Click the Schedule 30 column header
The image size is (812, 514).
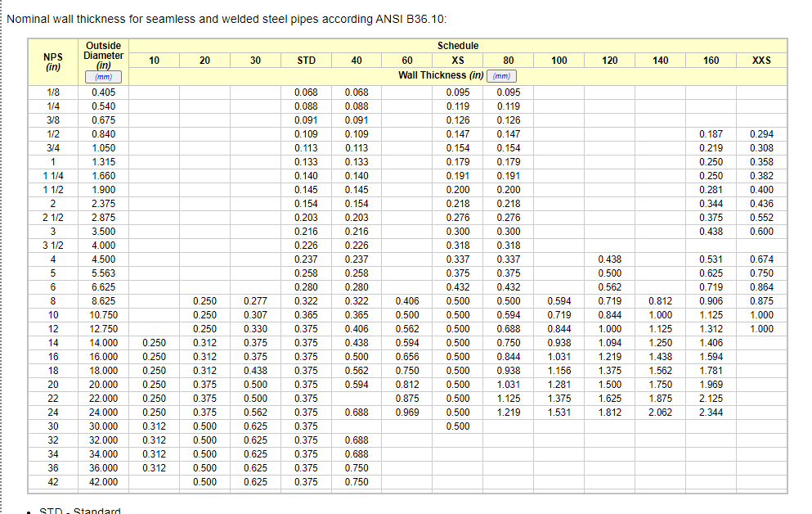255,61
